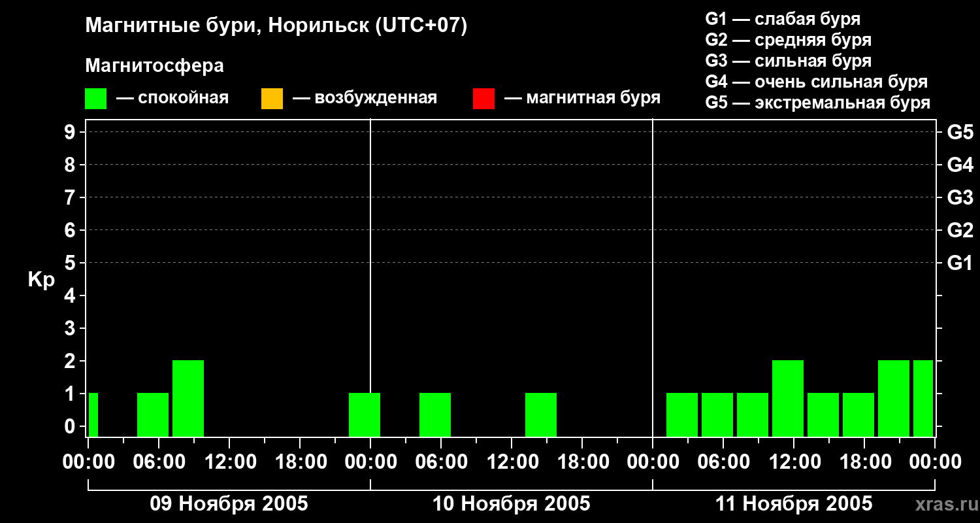Click the — спокойная legend label
This screenshot has width=980, height=523.
[172, 98]
